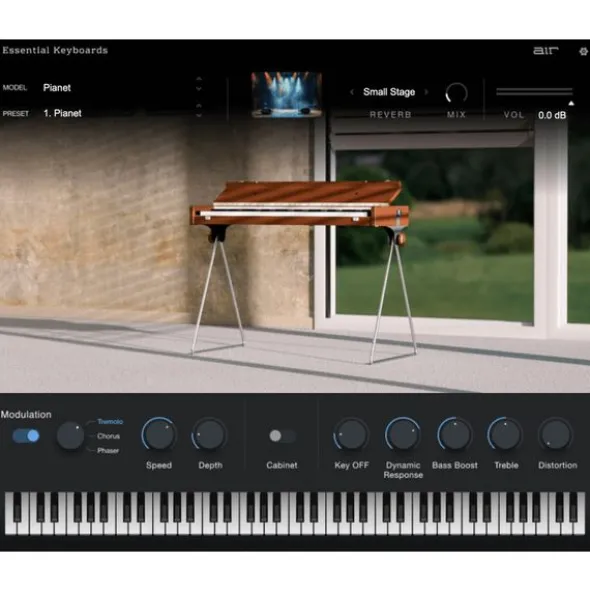This screenshot has width=590, height=591.
Task: Select previous reverb type arrow
Action: 352,92
